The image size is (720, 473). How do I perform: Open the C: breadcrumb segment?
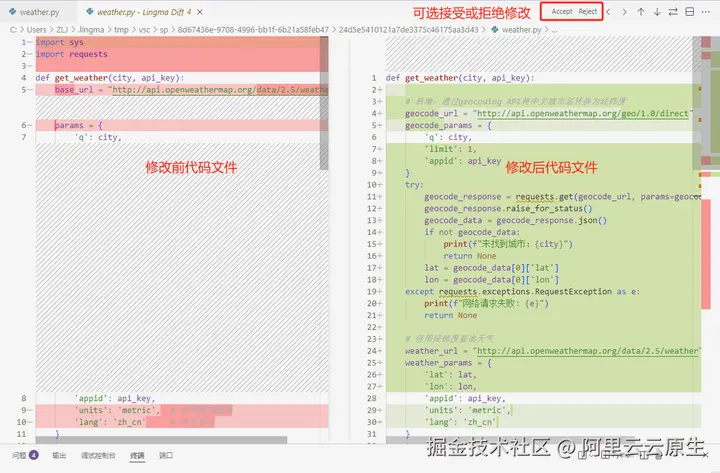[x=13, y=30]
